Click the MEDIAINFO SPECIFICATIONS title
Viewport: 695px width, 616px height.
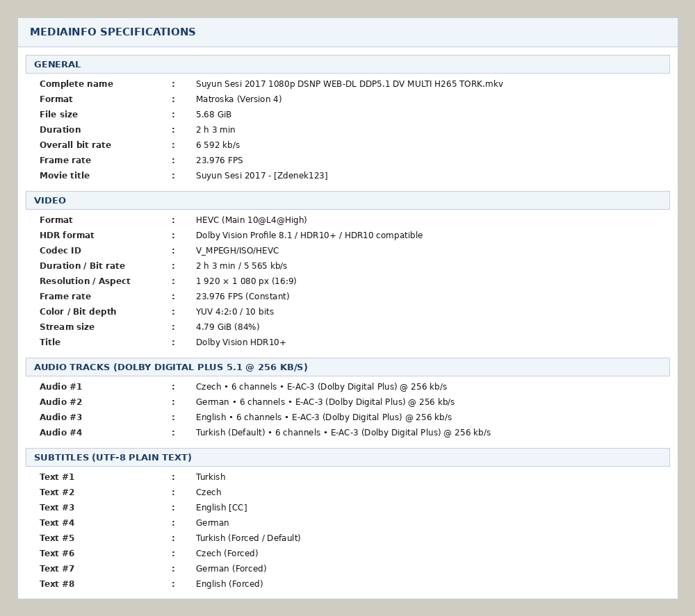[x=113, y=32]
